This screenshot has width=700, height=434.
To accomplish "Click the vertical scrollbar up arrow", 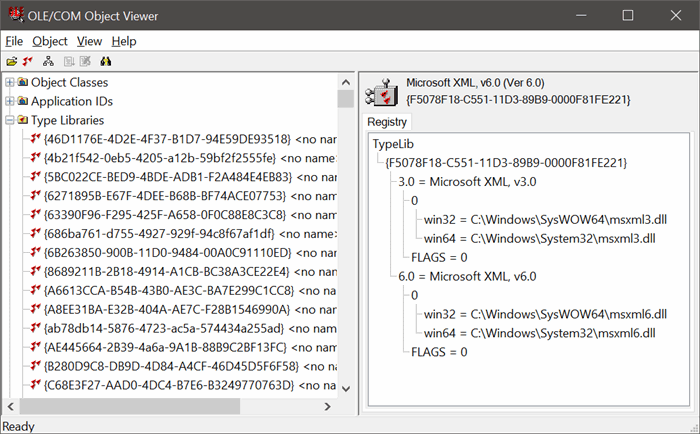I will tap(346, 82).
